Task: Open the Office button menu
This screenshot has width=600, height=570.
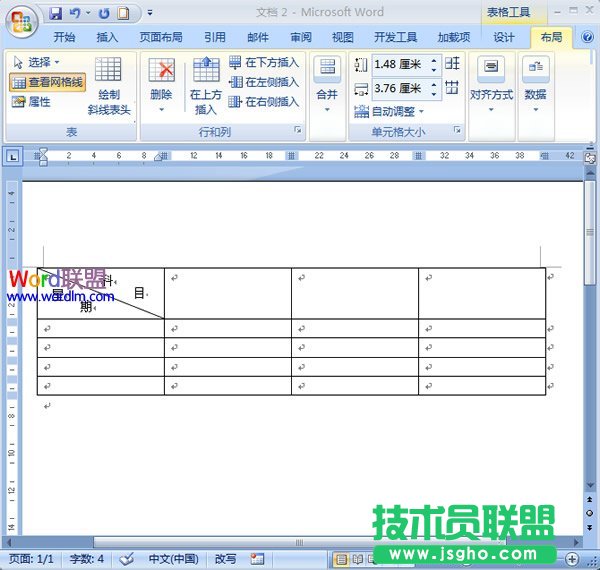Action: [x=21, y=21]
